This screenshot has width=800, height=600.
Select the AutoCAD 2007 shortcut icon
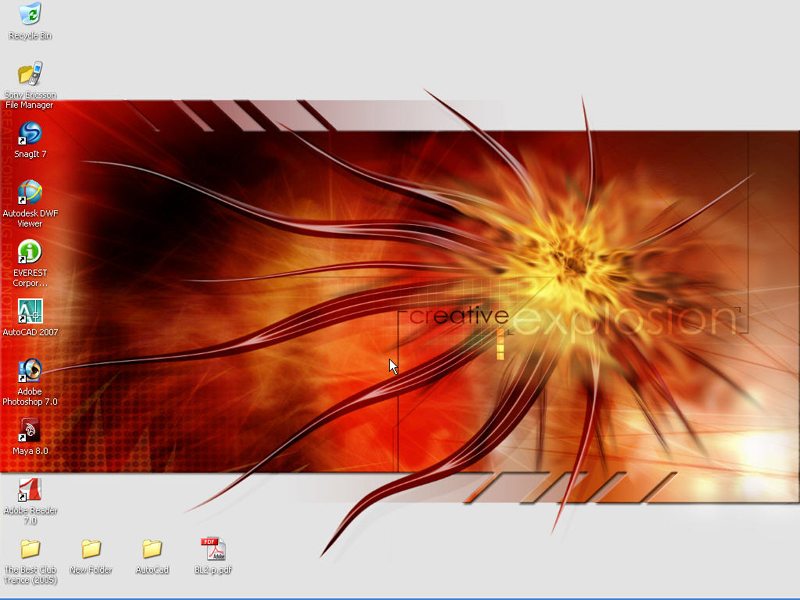tap(30, 311)
